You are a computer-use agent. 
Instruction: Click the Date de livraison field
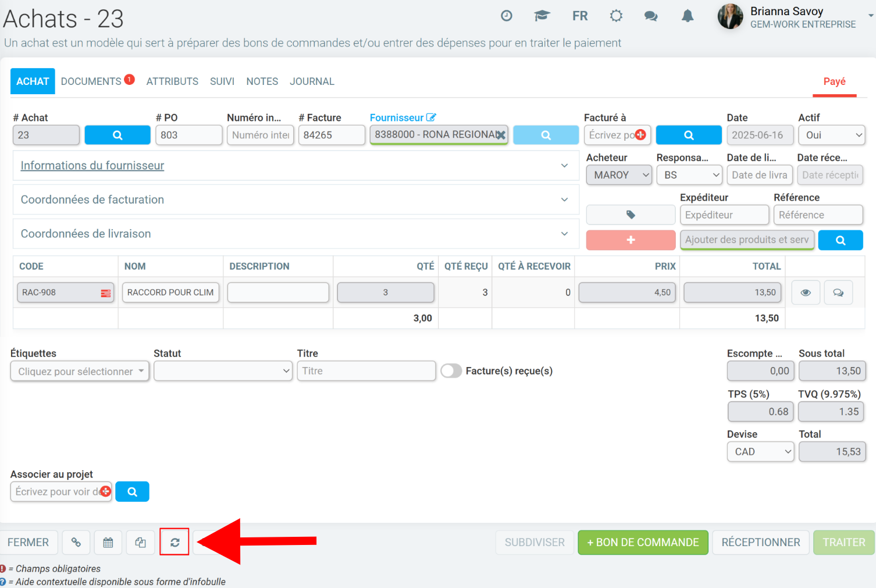(x=760, y=175)
